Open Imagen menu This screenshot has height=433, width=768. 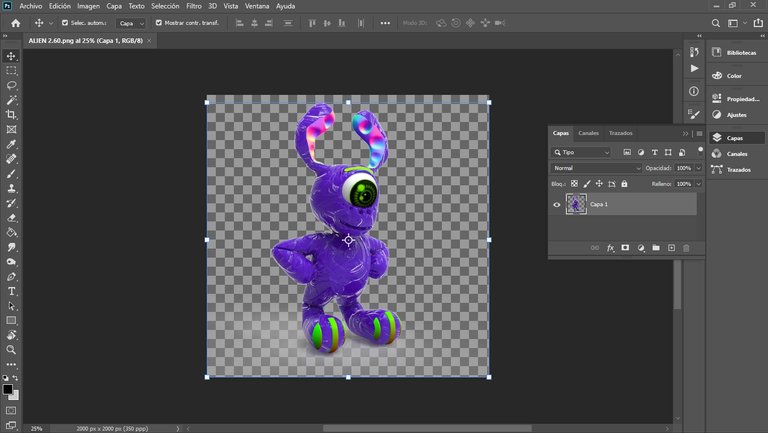coord(89,6)
